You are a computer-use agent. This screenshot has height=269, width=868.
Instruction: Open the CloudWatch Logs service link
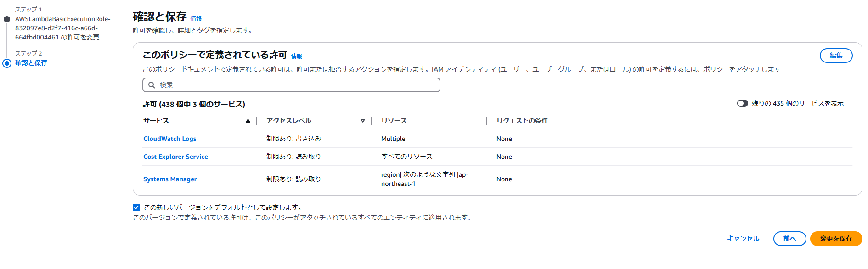[x=169, y=139]
